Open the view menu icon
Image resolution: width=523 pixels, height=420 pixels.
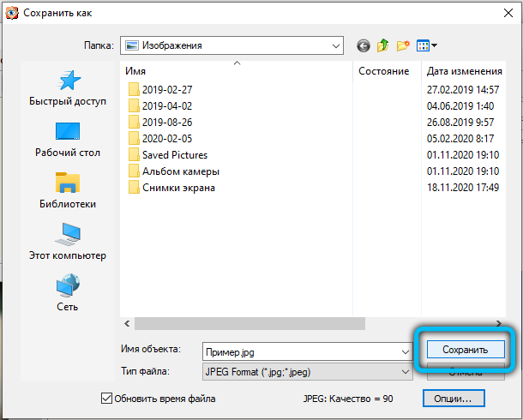click(426, 45)
